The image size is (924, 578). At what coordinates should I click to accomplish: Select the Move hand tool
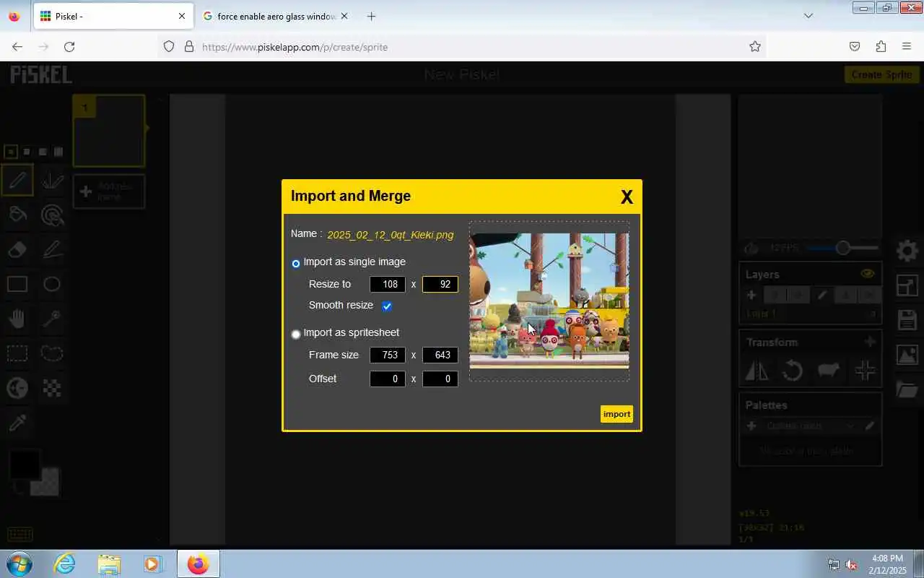tap(17, 319)
